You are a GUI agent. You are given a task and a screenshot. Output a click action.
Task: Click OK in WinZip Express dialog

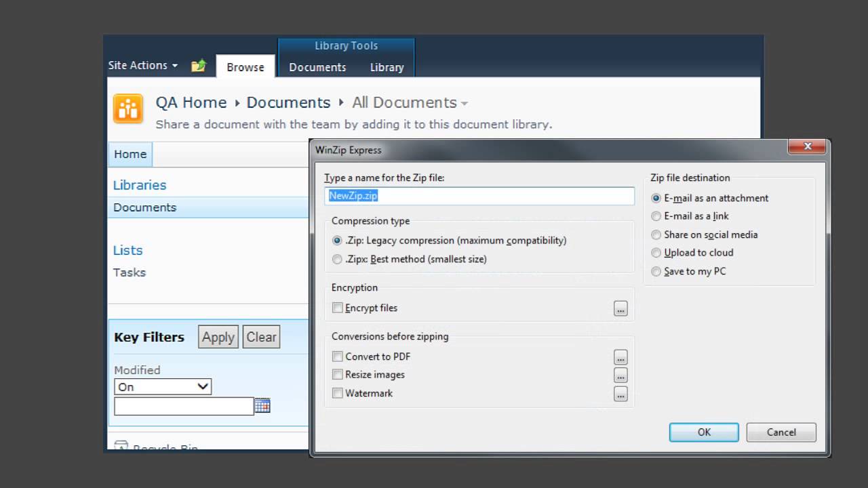[704, 432]
